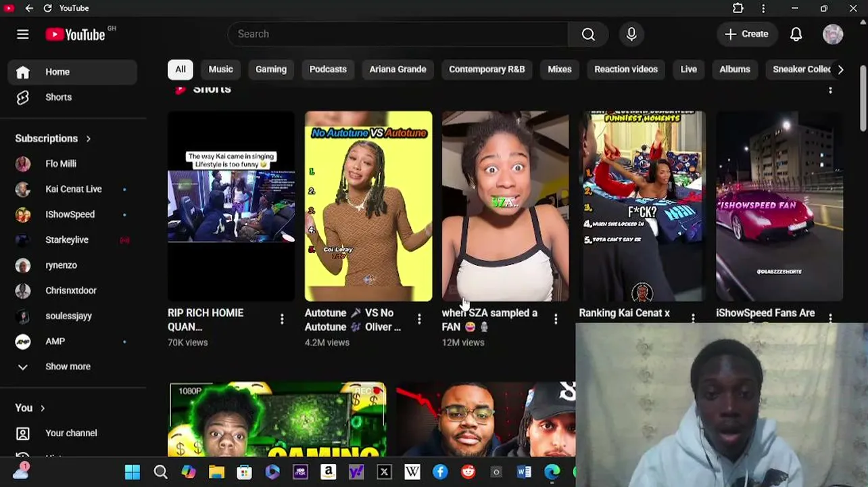Expand the You section
The image size is (868, 487).
click(30, 408)
